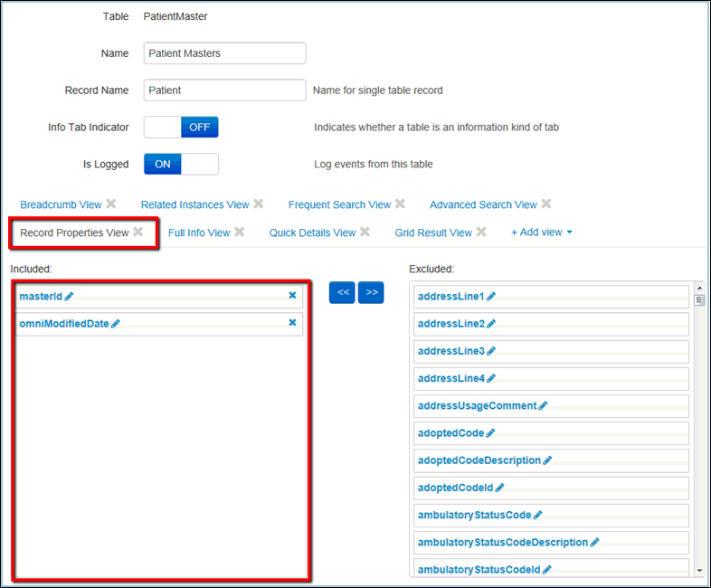Edit adoptedCode via its pencil icon
Viewport: 711px width, 588px height.
[x=490, y=433]
